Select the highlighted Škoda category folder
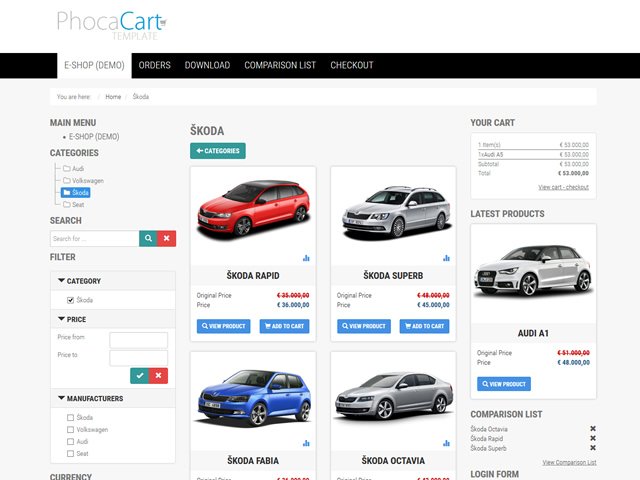The image size is (640, 480). pos(76,193)
